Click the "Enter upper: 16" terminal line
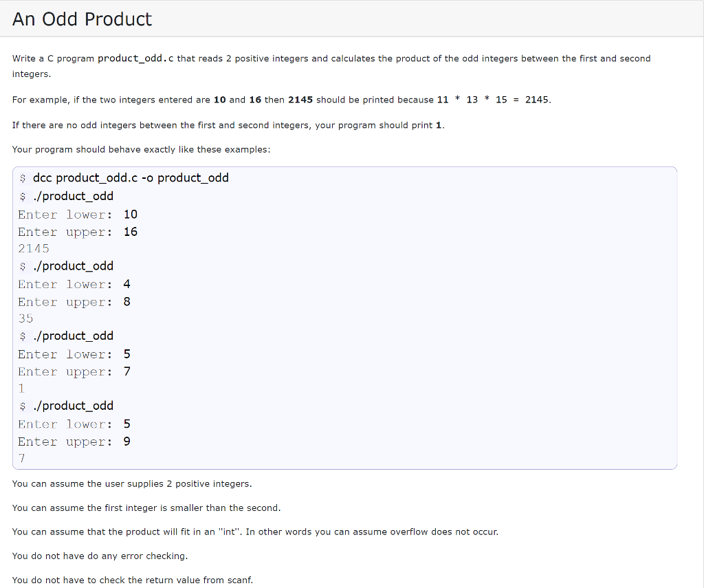The width and height of the screenshot is (704, 588). click(x=78, y=232)
